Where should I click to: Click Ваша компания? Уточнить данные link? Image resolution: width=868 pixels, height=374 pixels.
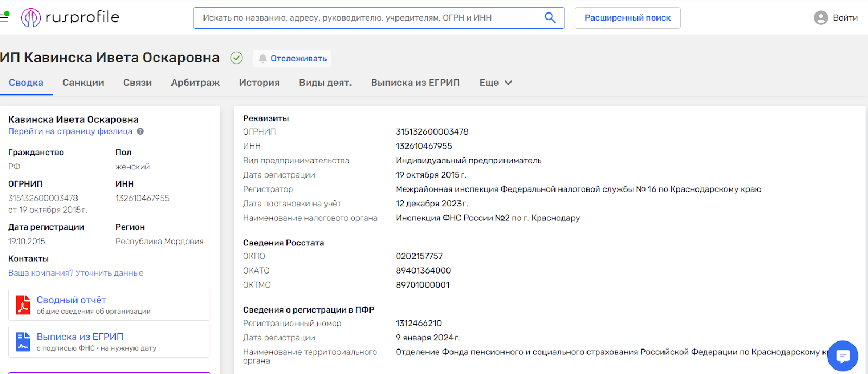pyautogui.click(x=76, y=273)
